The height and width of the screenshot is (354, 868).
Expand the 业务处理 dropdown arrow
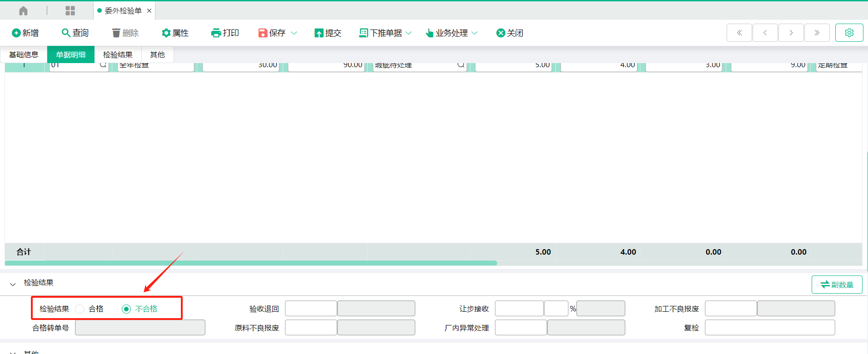474,33
